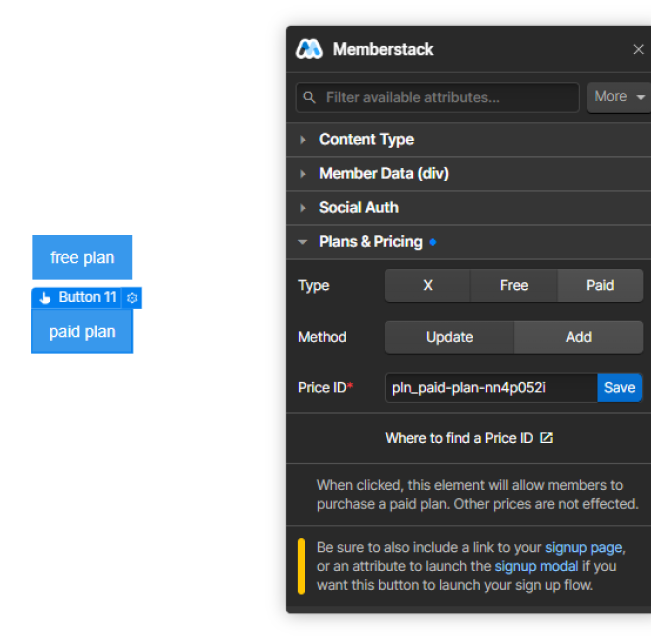Expand the Social Auth section
Viewport: 651px width, 638px height.
[x=468, y=208]
